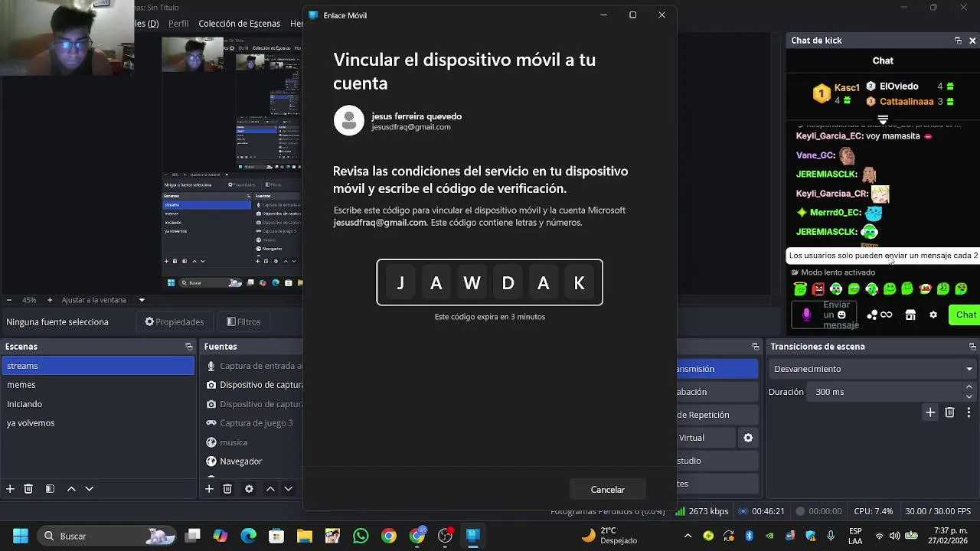Select the red angry emote in chat

click(x=818, y=289)
